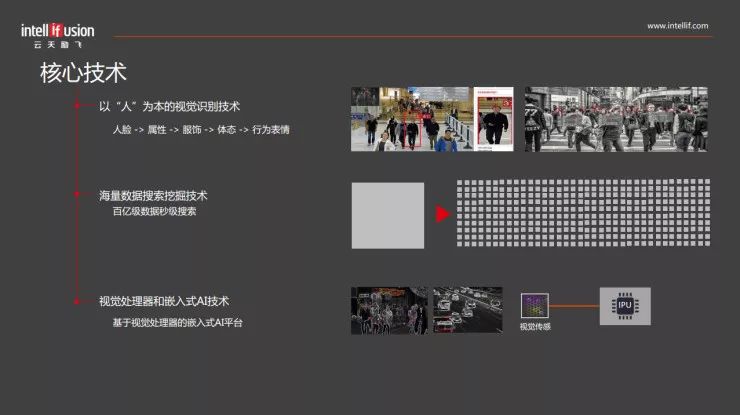Open the crowded crosswalk face recognition photo

pos(616,119)
